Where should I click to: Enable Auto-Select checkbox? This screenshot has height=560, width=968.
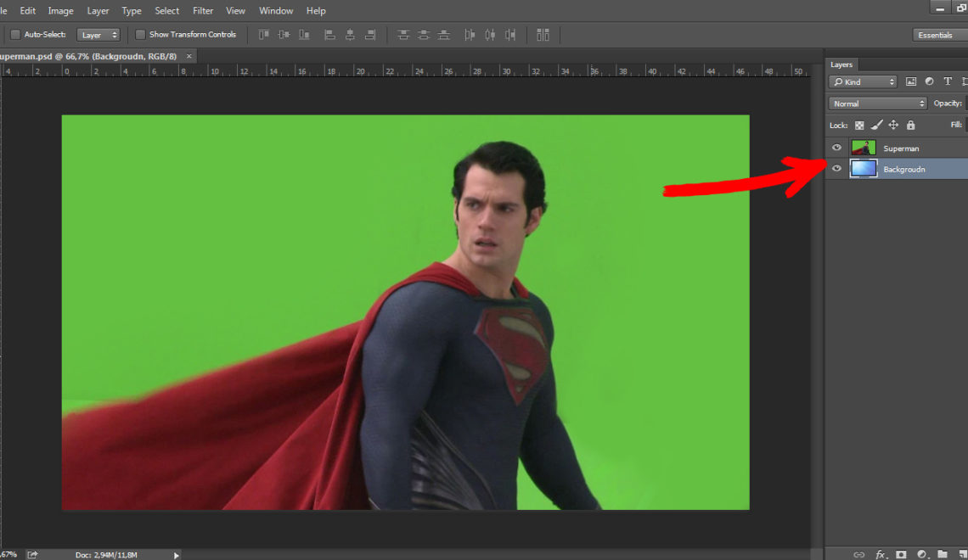click(x=15, y=35)
